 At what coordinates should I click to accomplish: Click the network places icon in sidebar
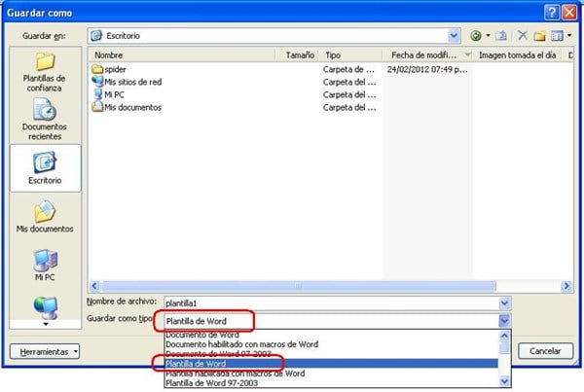coord(46,308)
